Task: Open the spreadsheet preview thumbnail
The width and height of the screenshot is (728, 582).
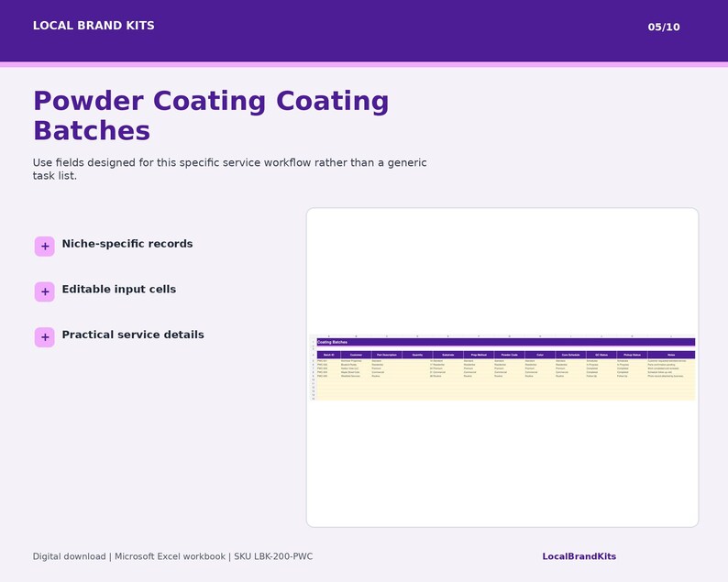Action: pos(502,368)
